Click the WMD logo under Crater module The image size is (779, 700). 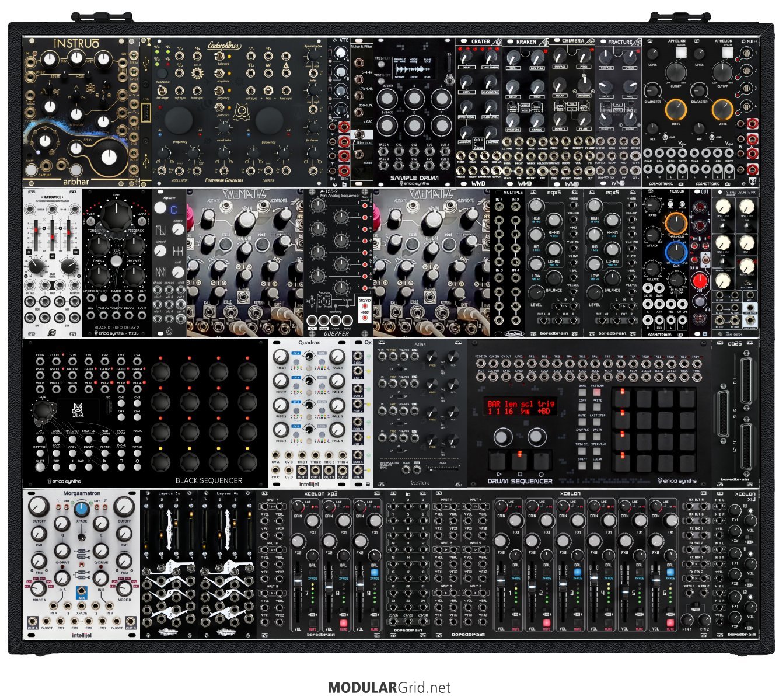click(478, 183)
